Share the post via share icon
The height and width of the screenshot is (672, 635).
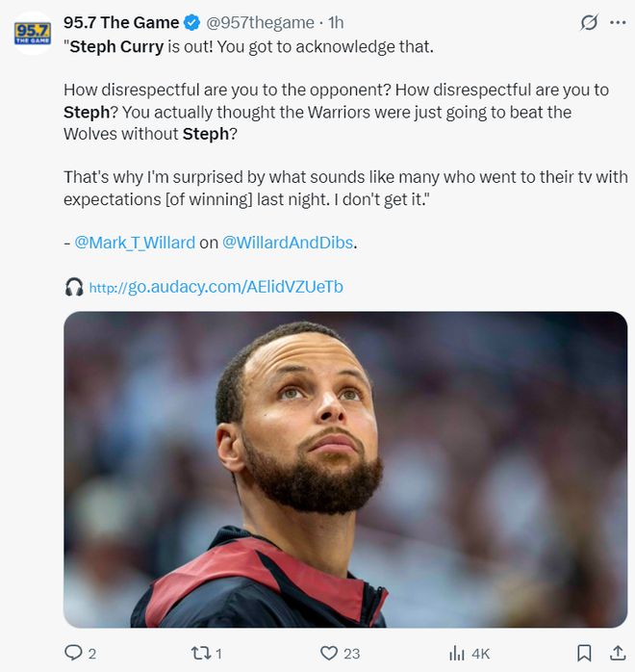coord(617,653)
